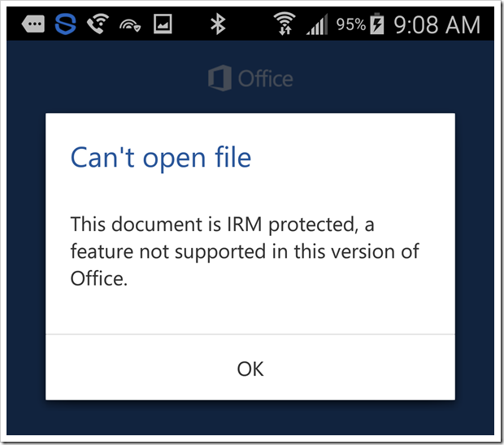Tap the Wi-Fi calling phone icon
The width and height of the screenshot is (504, 445).
point(98,24)
